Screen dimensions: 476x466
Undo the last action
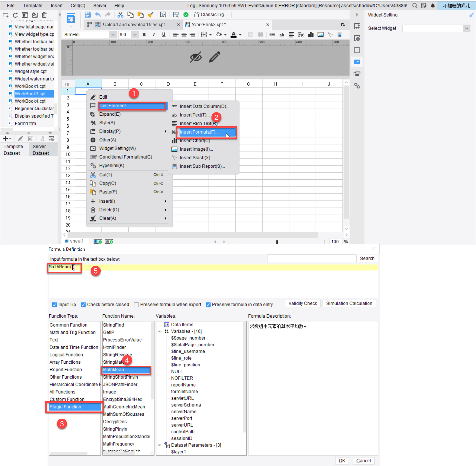[97, 15]
